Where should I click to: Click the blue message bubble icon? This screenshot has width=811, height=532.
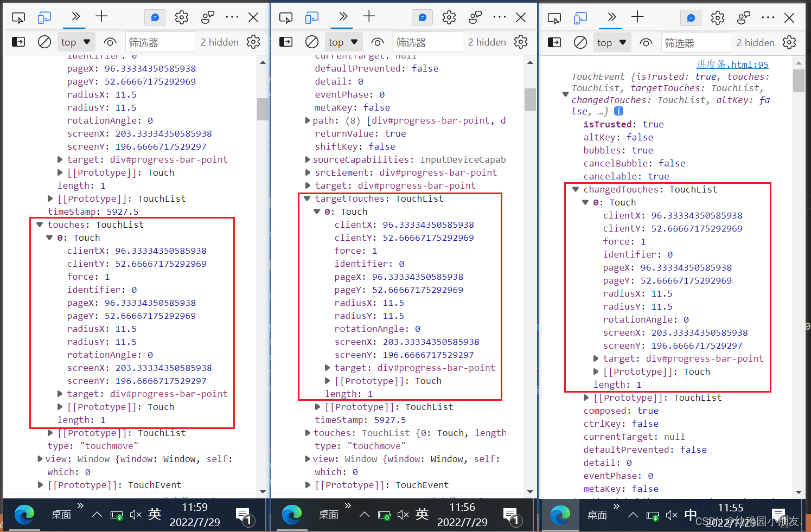coord(155,17)
